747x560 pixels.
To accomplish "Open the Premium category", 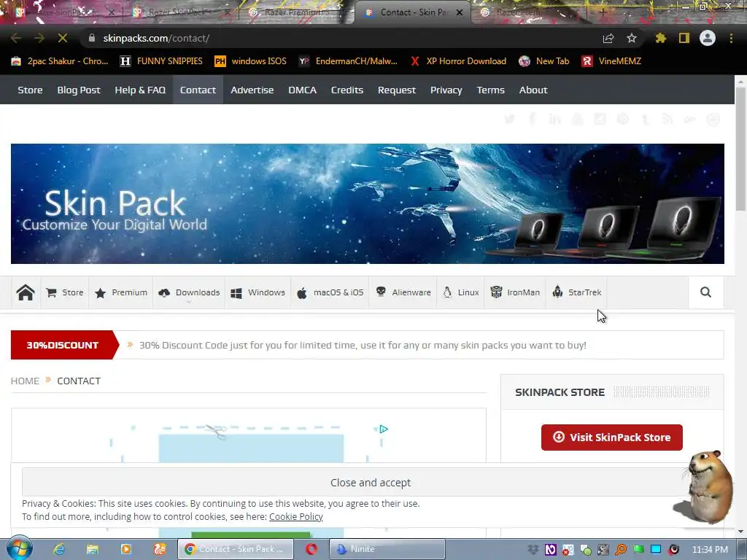I will tap(121, 292).
